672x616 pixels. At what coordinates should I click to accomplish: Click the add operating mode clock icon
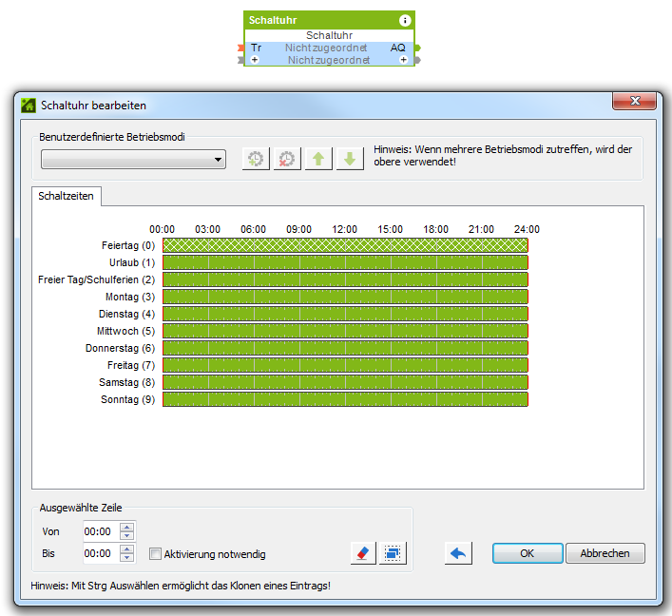(x=256, y=159)
